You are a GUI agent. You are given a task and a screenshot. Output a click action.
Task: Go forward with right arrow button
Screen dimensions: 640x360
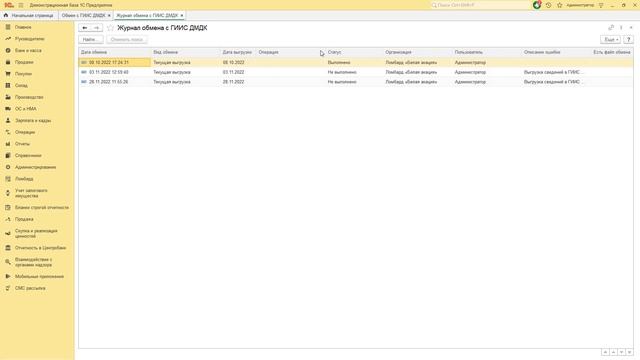pyautogui.click(x=97, y=28)
